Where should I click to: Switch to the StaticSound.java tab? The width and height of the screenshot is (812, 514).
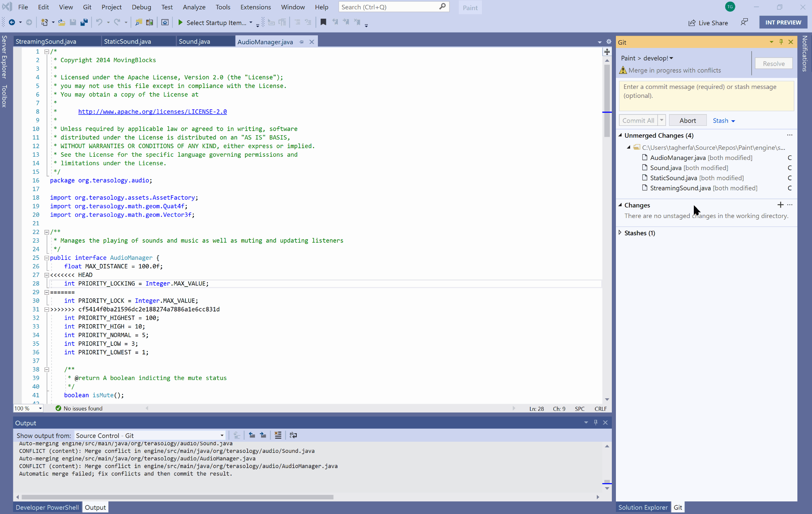point(138,41)
